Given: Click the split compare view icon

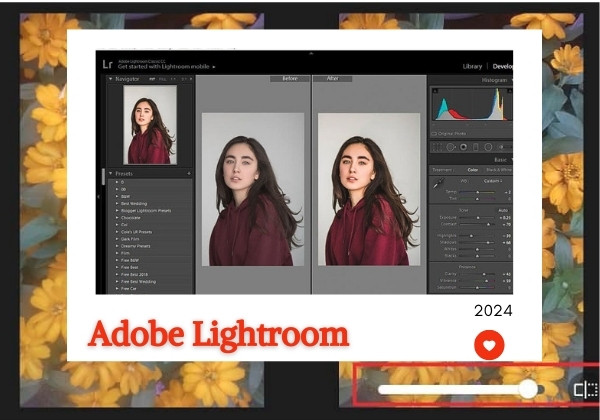Looking at the screenshot, I should pyautogui.click(x=586, y=390).
